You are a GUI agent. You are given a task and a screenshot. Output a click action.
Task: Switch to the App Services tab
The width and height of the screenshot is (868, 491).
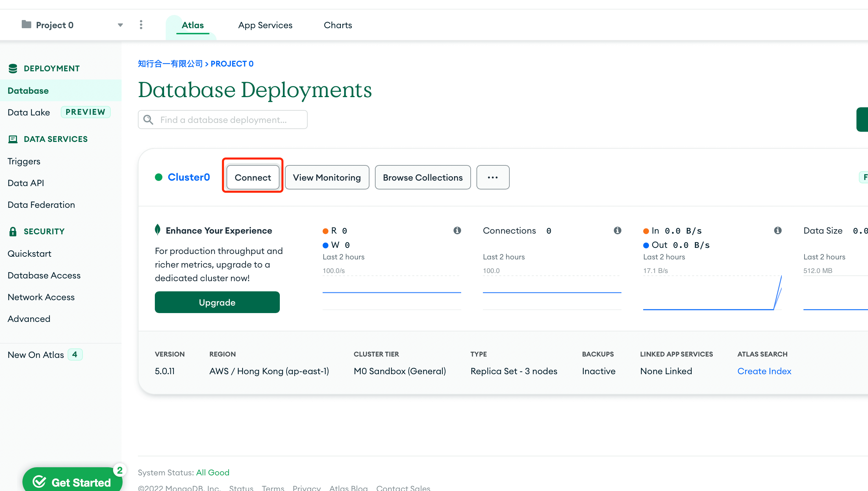[265, 25]
